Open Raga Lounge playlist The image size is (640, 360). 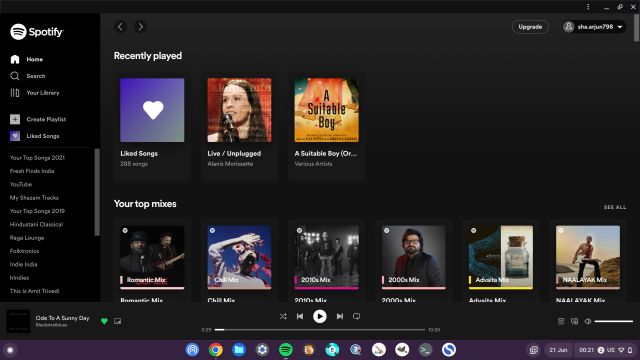(27, 238)
